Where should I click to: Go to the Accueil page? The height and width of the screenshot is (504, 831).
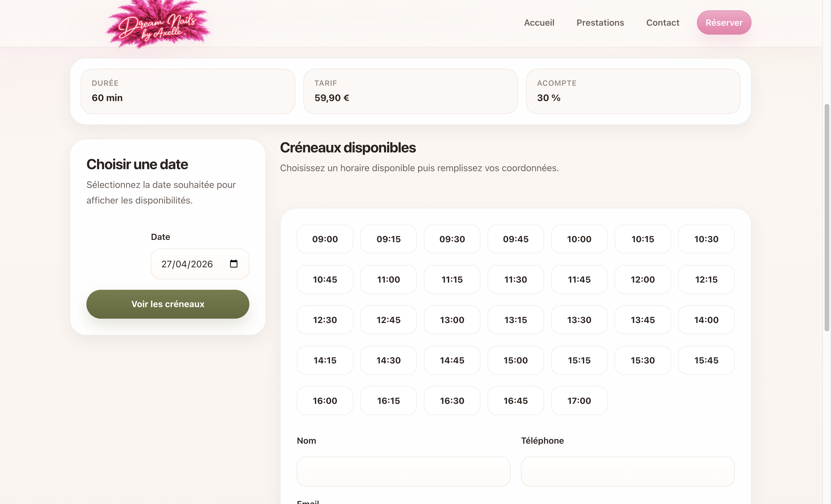pos(539,23)
